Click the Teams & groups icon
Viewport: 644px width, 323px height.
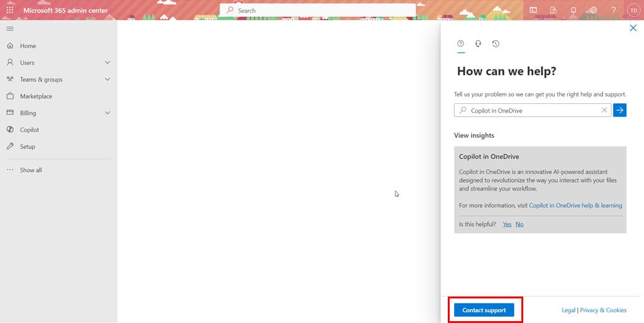point(10,79)
